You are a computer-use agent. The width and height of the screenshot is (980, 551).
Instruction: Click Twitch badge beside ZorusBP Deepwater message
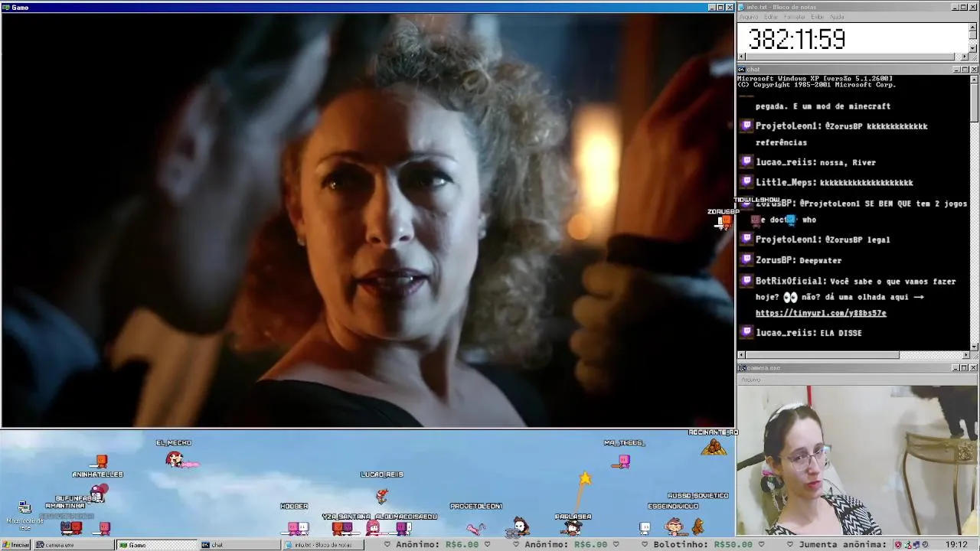[x=746, y=259]
